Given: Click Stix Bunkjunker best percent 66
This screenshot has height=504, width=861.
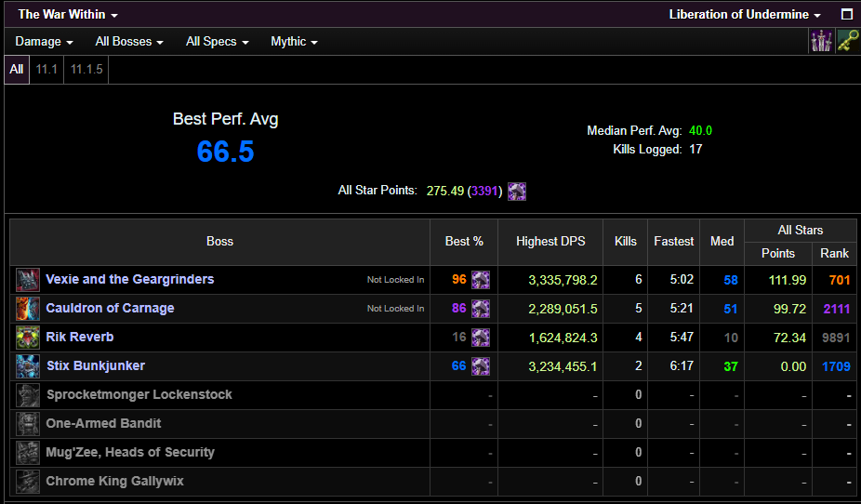Looking at the screenshot, I should point(459,366).
